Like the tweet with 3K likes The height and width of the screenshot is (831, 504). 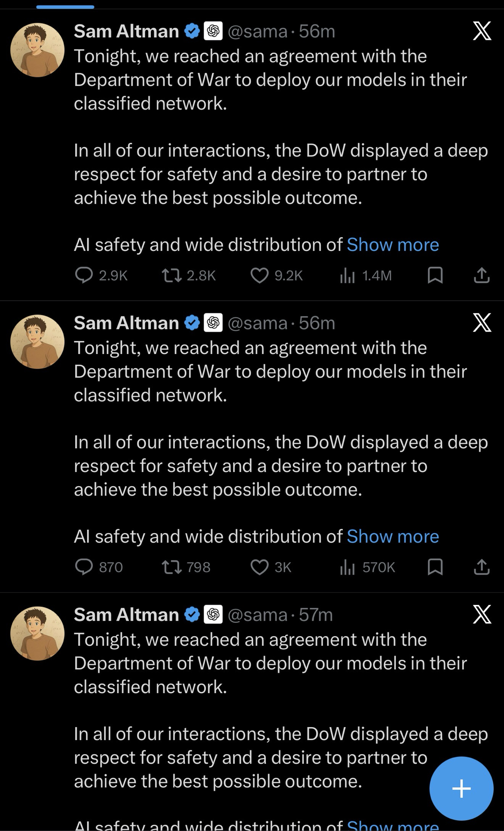[x=260, y=567]
